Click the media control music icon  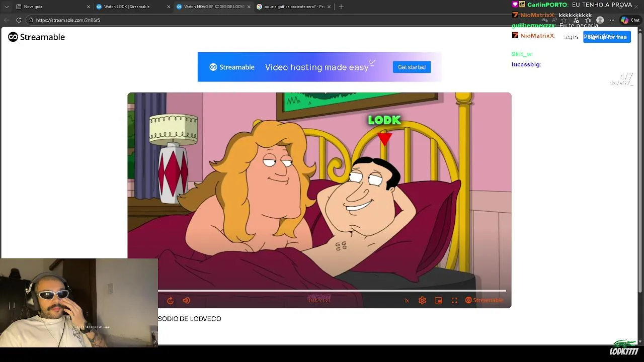point(576,20)
